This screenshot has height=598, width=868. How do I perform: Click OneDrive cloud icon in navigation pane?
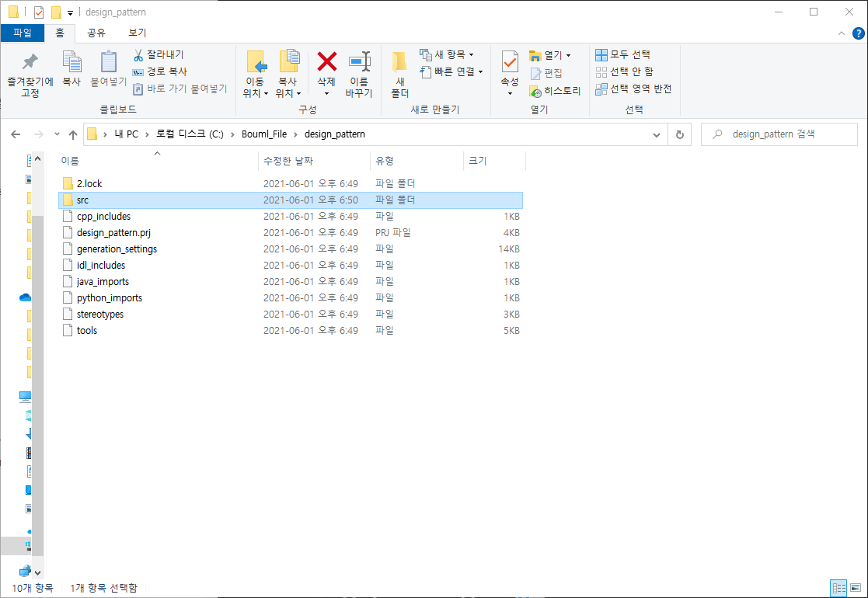[x=26, y=297]
